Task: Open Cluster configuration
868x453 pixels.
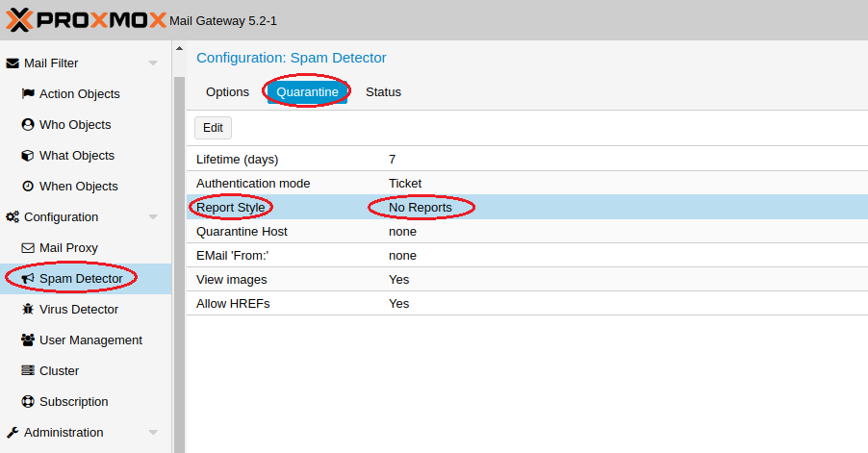Action: click(x=60, y=370)
